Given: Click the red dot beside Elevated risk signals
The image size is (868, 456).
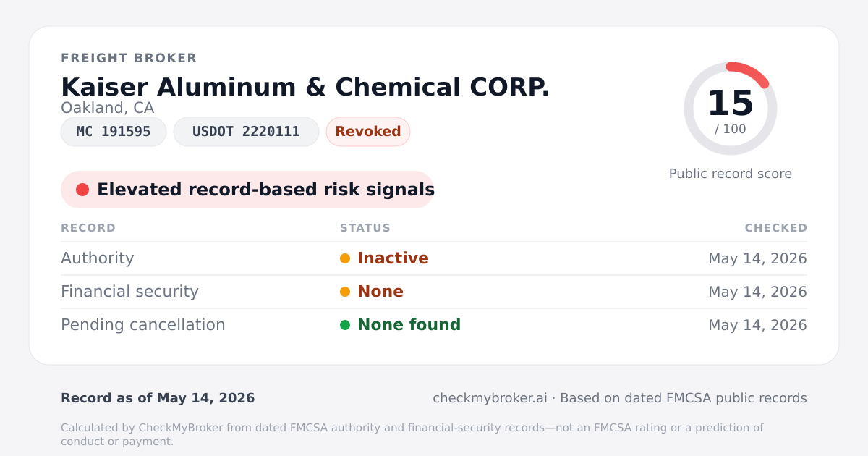Looking at the screenshot, I should click(82, 190).
